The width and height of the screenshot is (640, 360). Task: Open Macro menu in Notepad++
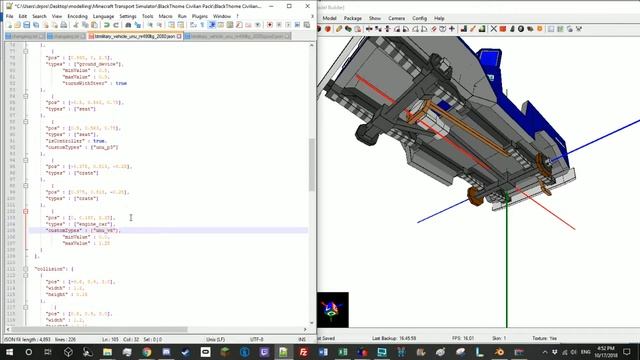(x=165, y=16)
